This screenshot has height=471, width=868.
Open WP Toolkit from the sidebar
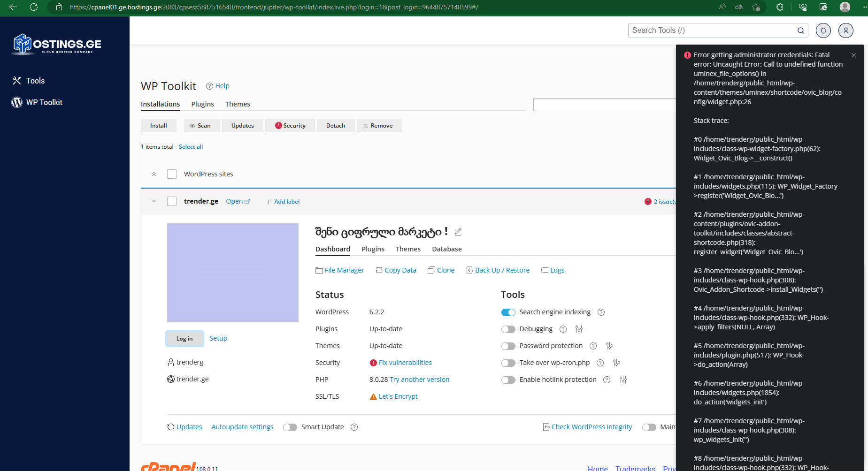point(37,102)
